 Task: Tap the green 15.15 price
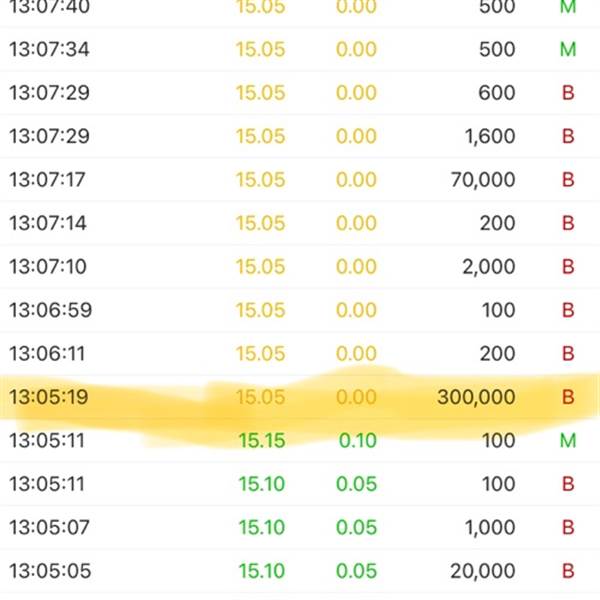coord(262,440)
